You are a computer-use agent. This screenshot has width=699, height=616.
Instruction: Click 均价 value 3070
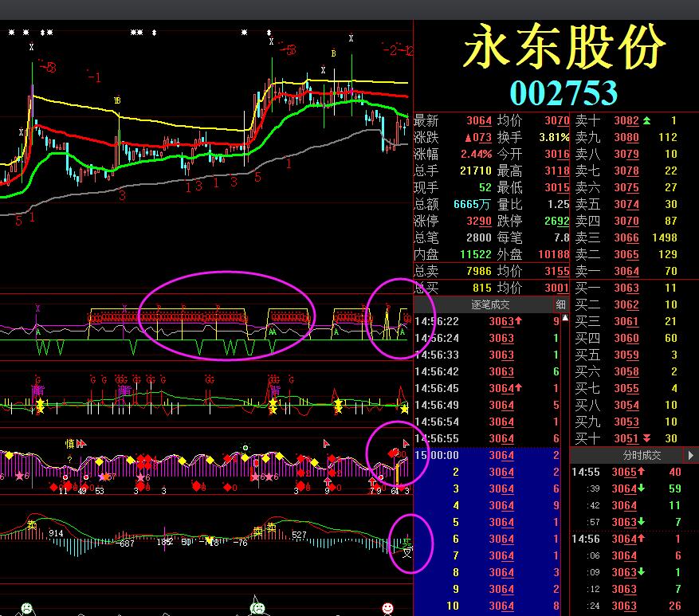(557, 121)
